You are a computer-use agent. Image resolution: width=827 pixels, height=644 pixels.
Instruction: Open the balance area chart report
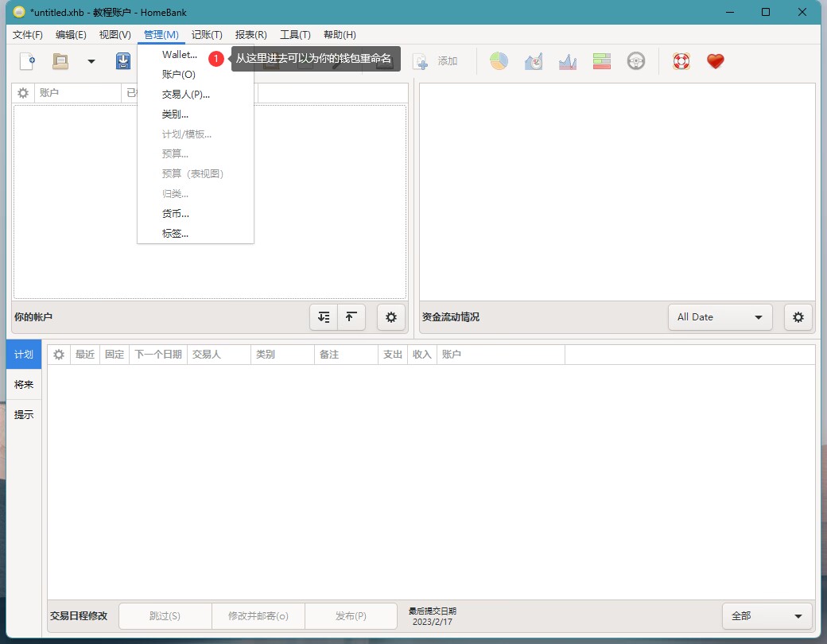click(567, 61)
